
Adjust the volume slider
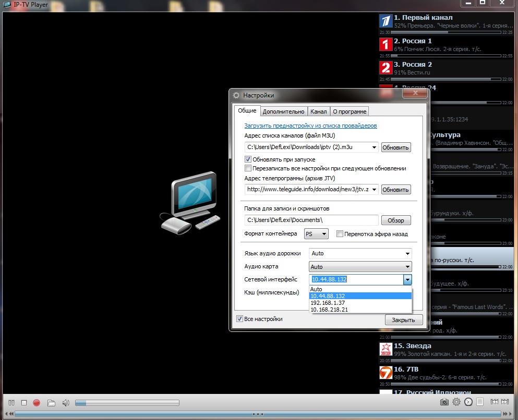127,403
